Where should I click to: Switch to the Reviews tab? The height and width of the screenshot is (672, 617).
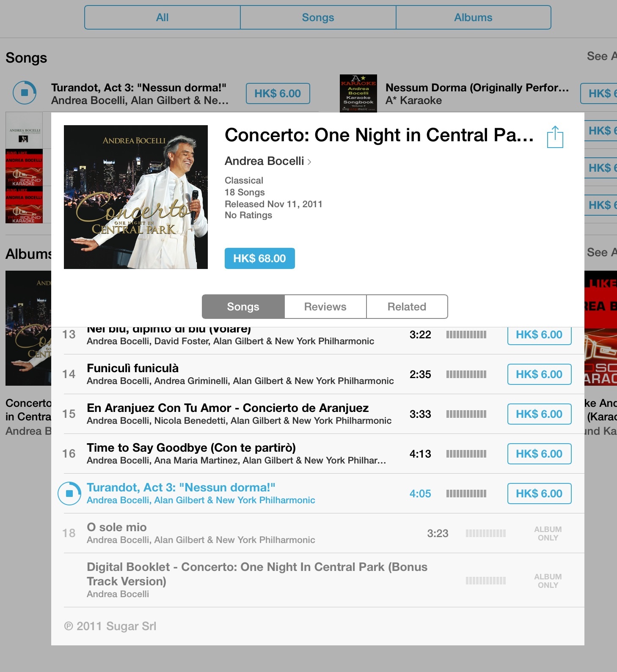point(325,307)
